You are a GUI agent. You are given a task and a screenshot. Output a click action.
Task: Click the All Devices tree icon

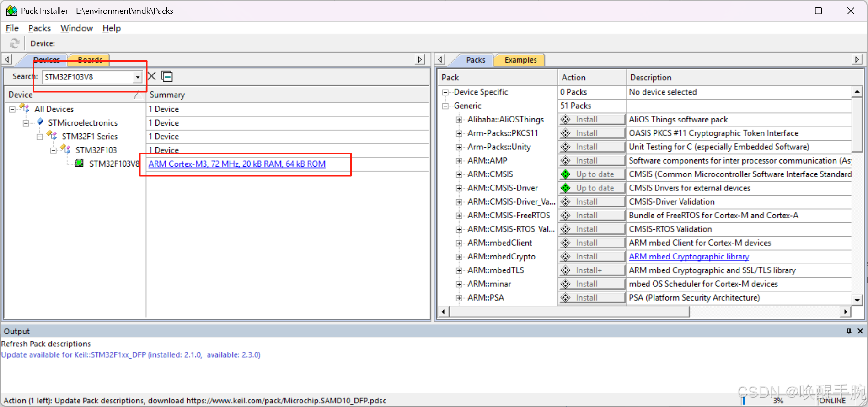coord(25,108)
